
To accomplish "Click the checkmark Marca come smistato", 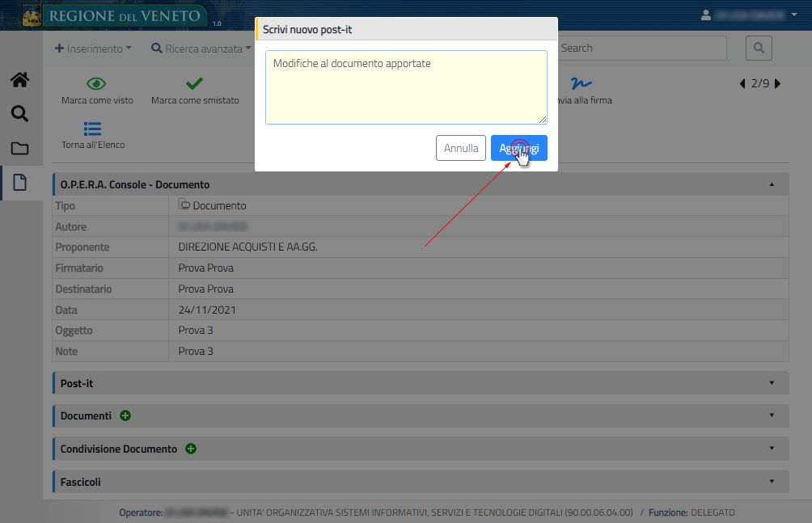I will point(195,83).
